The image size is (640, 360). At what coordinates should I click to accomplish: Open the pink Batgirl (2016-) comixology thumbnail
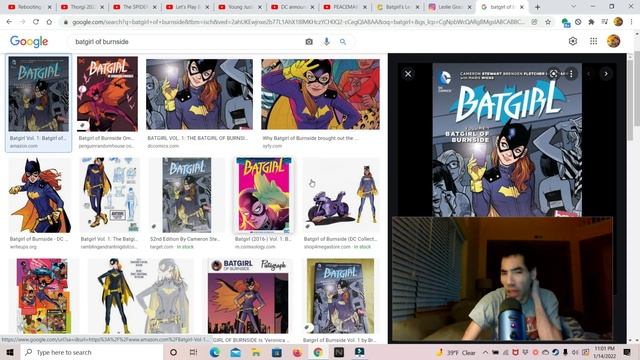264,195
